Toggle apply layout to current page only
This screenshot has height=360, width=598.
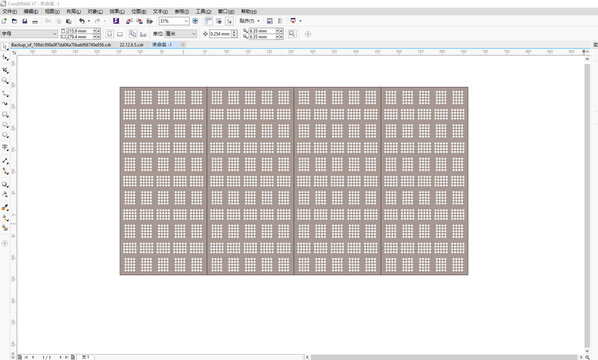pyautogui.click(x=143, y=34)
